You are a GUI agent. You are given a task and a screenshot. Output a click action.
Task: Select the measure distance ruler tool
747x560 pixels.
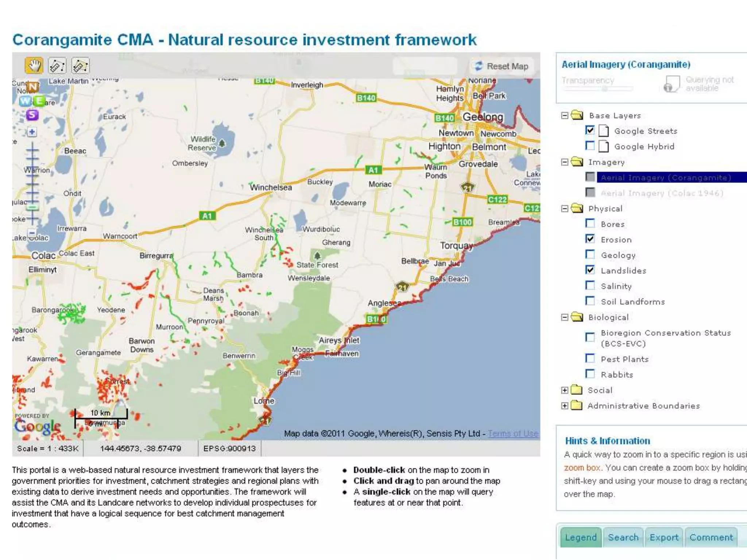57,66
